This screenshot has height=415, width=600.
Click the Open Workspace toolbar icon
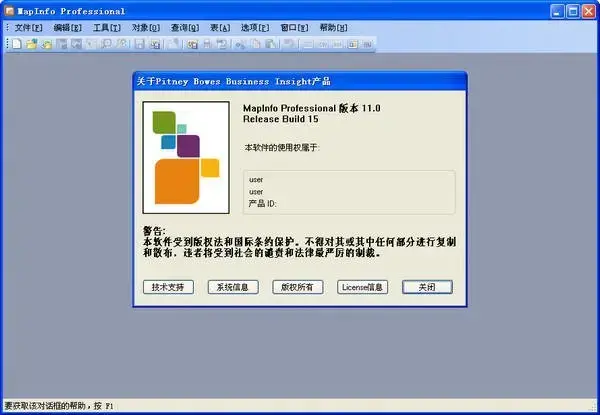click(47, 44)
